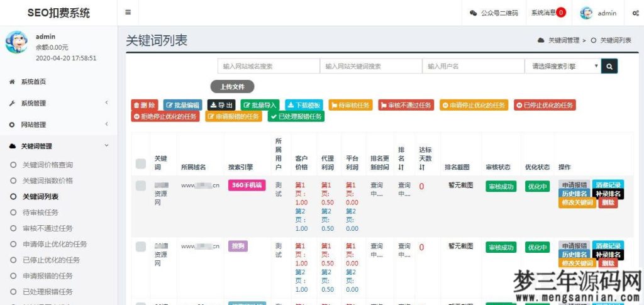Viewport: 644px width, 305px height.
Task: Click 批量编辑 button
Action: click(182, 105)
